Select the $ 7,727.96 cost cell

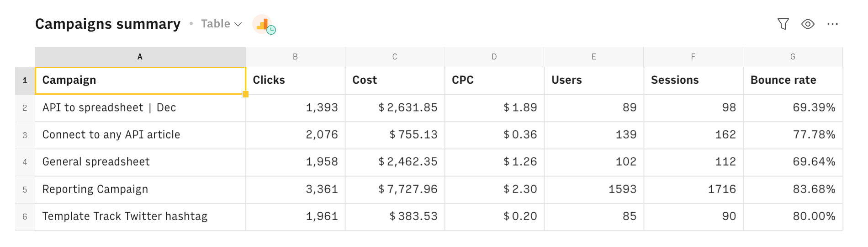(395, 189)
